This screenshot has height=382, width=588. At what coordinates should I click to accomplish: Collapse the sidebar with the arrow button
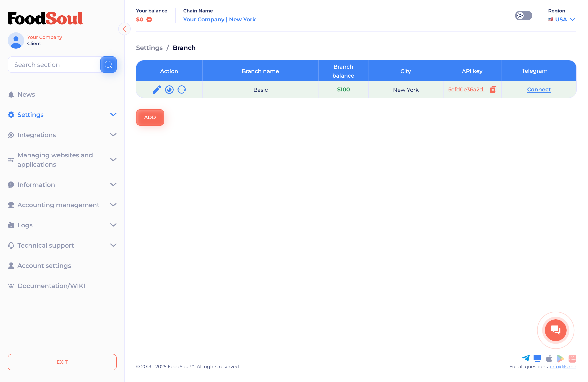(x=124, y=29)
